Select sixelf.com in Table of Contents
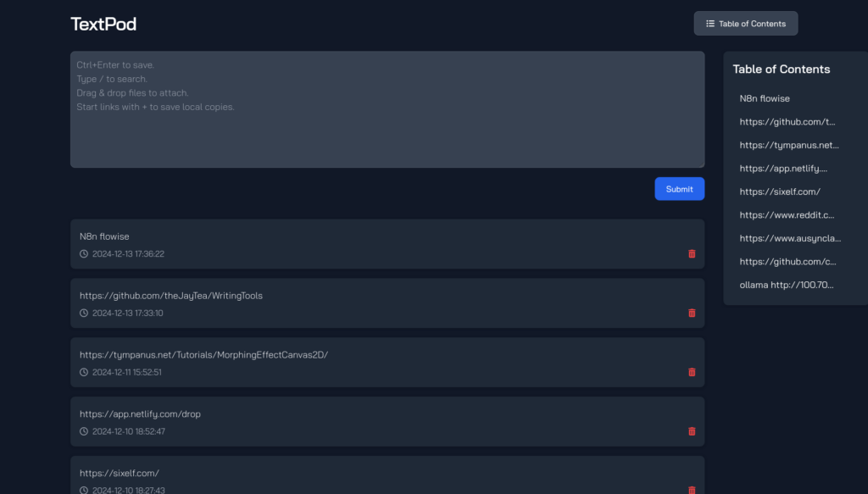 [x=780, y=191]
